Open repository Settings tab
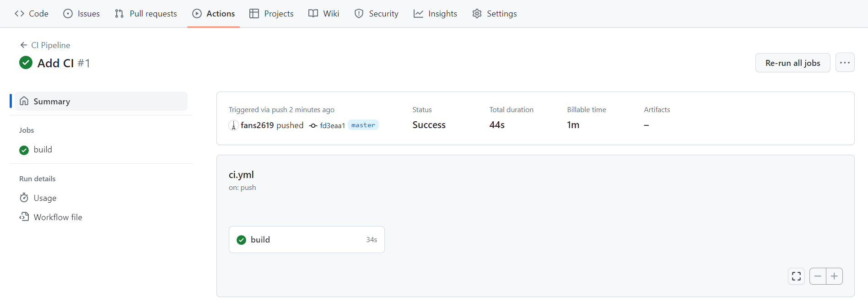Screen dimensions: 868x308 [x=495, y=14]
